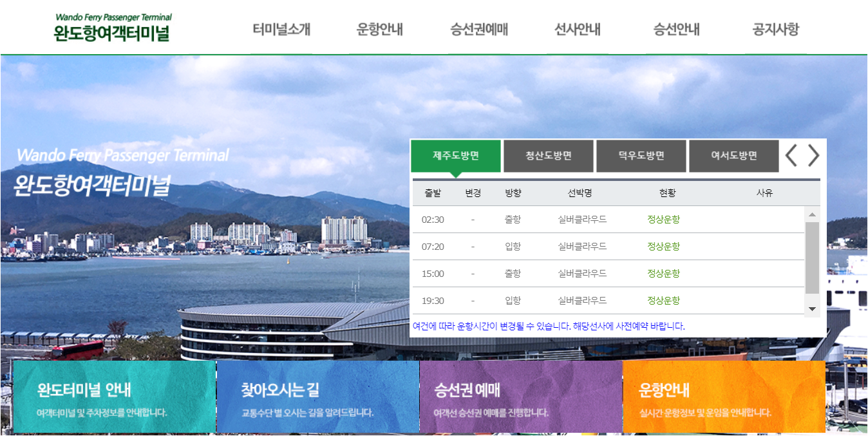Screen dimensions: 868x436
Task: Click the 방향 column header
Action: point(513,193)
